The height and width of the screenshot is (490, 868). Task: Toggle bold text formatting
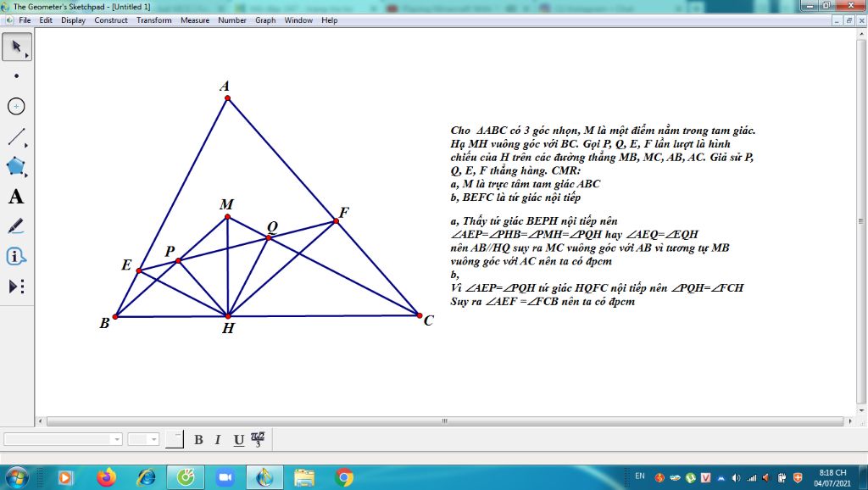point(198,440)
